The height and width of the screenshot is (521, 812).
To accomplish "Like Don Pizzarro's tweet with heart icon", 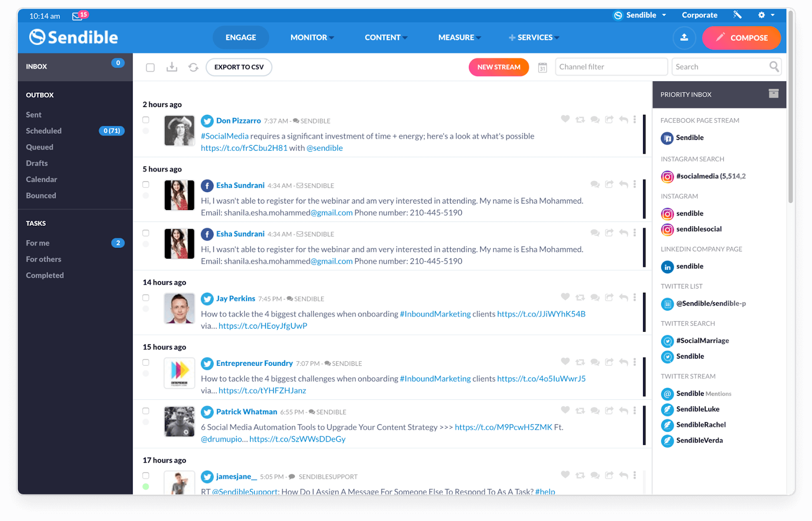I will tap(565, 119).
